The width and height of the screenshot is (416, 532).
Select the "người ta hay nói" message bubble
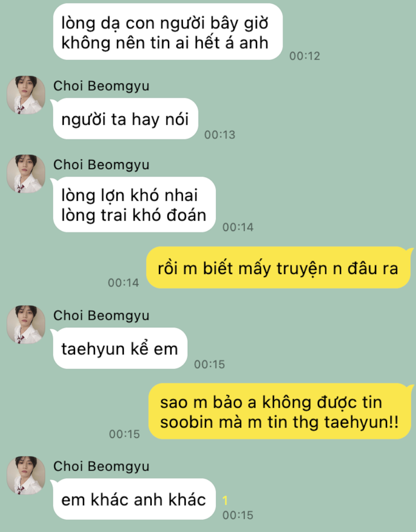[x=125, y=119]
